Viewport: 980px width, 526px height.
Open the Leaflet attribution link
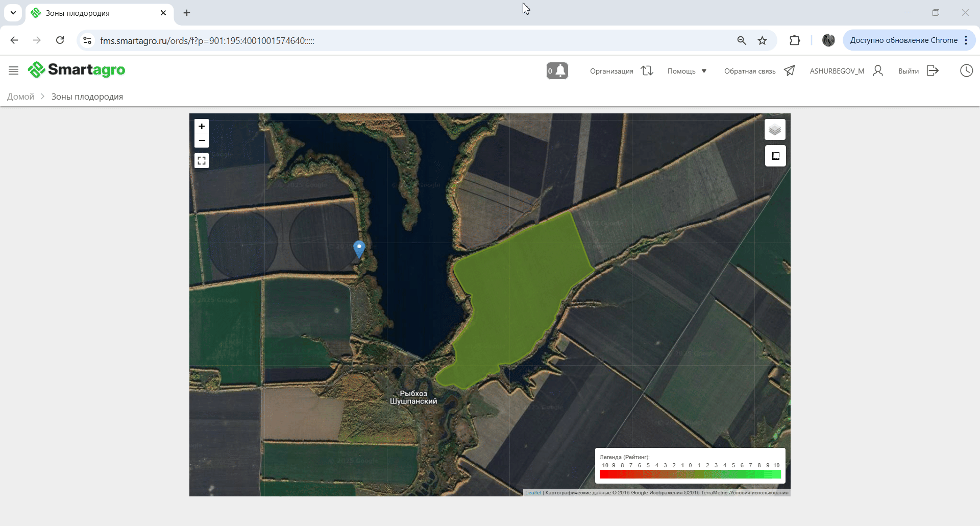[533, 493]
